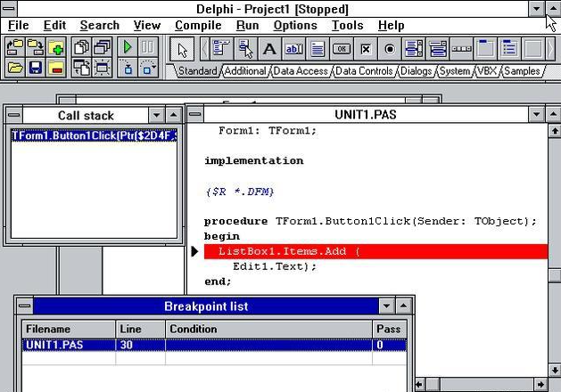This screenshot has height=392, width=561.
Task: Open the Call stack window control menu
Action: [x=12, y=115]
